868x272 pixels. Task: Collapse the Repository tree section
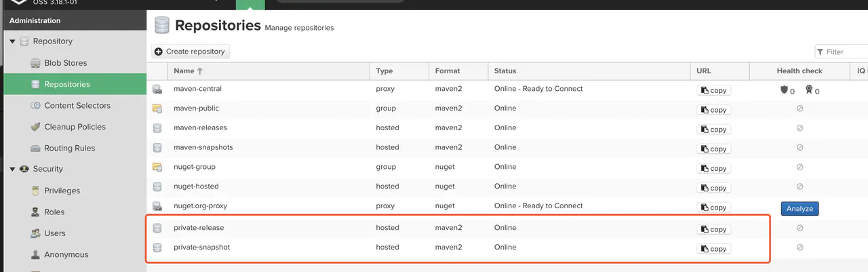pyautogui.click(x=13, y=42)
